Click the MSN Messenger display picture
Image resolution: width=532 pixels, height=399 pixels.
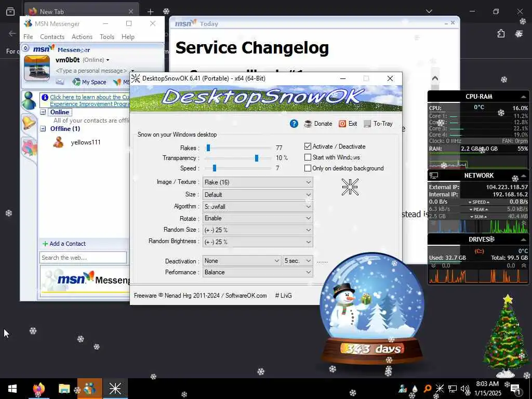(x=37, y=68)
